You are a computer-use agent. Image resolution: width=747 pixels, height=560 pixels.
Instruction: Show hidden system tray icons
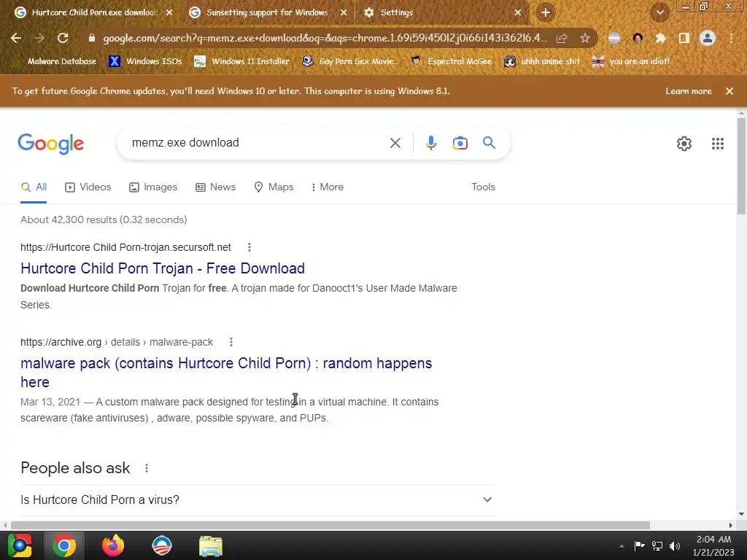tap(622, 546)
